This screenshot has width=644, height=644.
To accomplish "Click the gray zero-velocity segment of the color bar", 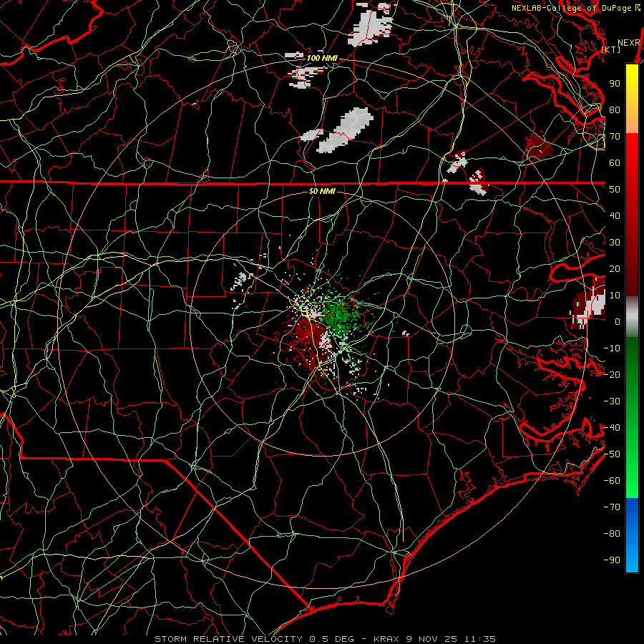I will (x=632, y=317).
